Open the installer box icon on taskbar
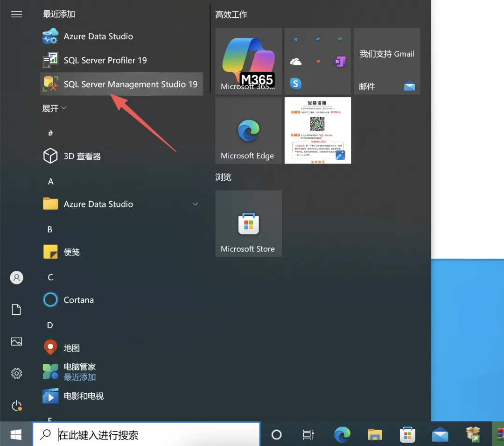This screenshot has width=504, height=446. [473, 434]
